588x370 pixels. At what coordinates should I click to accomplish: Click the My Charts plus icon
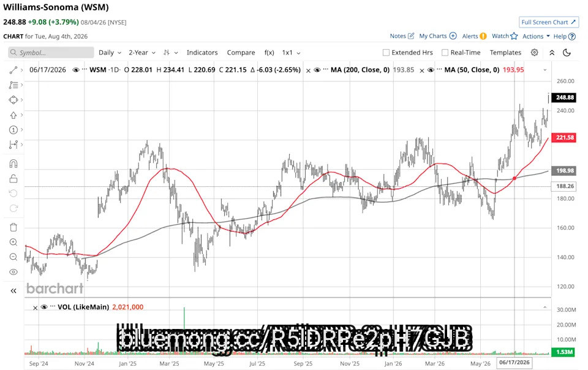point(453,36)
